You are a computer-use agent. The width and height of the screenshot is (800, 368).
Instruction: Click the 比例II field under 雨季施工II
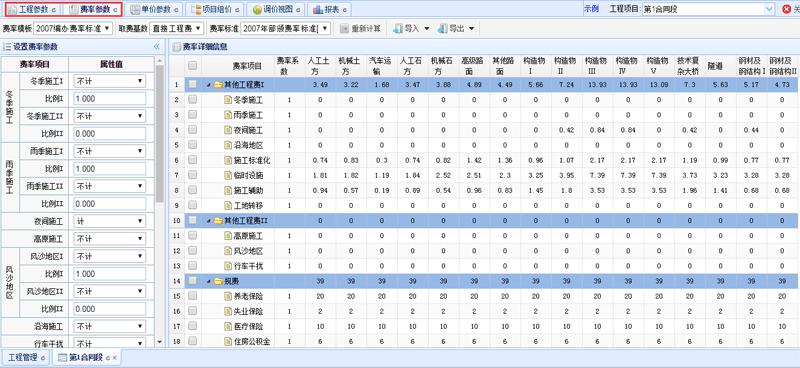tap(110, 204)
